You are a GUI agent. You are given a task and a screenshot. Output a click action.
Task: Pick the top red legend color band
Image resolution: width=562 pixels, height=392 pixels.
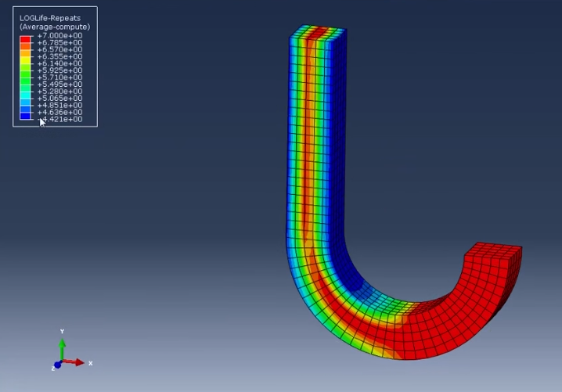pyautogui.click(x=25, y=39)
